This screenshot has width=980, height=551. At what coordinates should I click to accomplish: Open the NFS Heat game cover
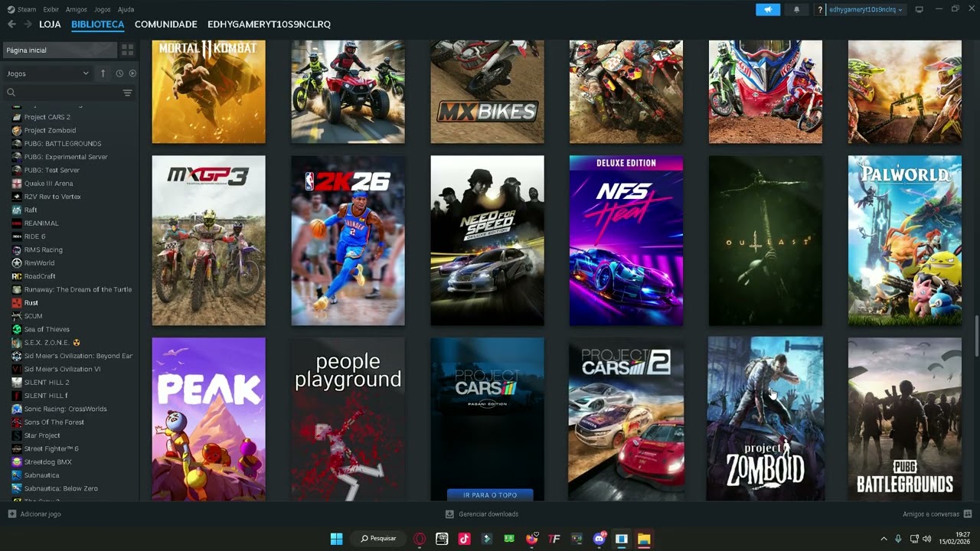626,240
